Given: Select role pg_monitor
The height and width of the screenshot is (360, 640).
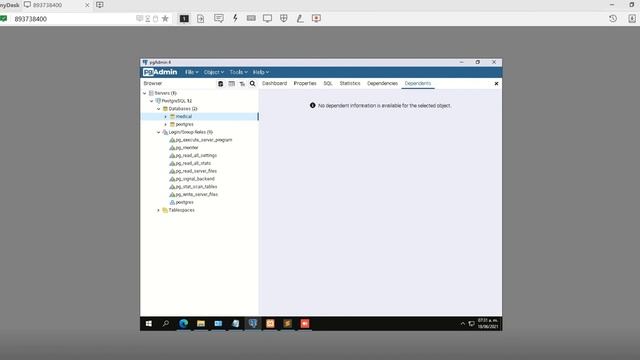Looking at the screenshot, I should (187, 148).
